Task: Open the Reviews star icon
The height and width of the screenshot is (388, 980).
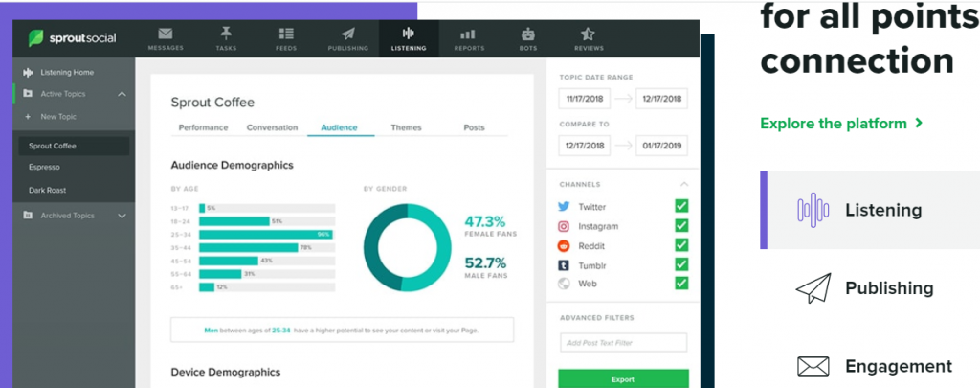Action: (x=589, y=34)
